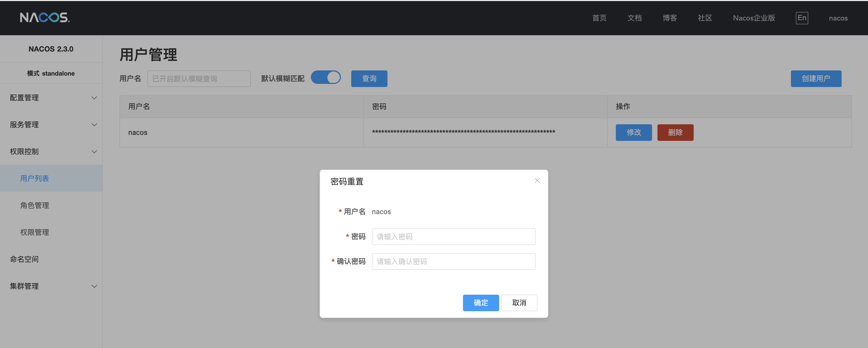Screen dimensions: 868x348
Task: Click the masked password cell
Action: tap(485, 133)
